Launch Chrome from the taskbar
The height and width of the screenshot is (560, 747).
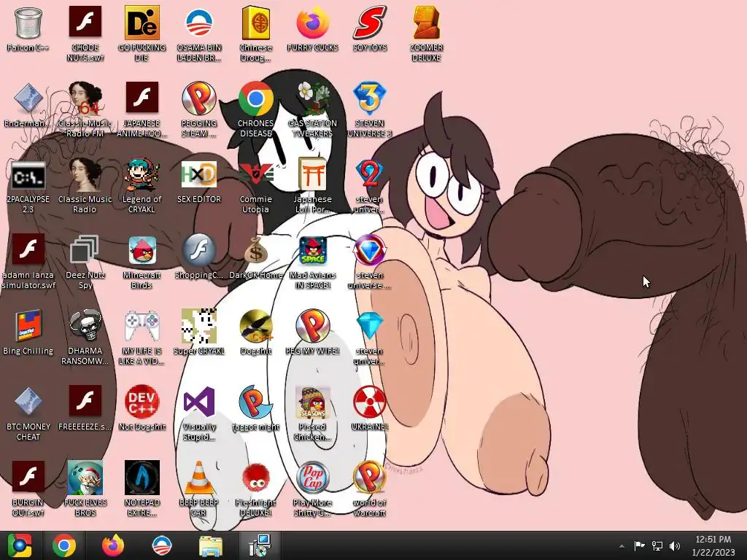click(x=64, y=545)
